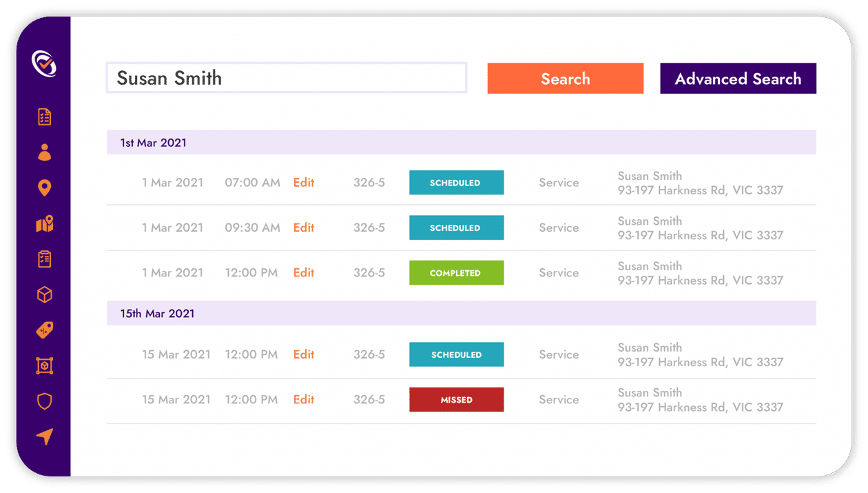The height and width of the screenshot is (493, 868).
Task: Click the Susan Smith name in the Missed row
Action: [650, 392]
